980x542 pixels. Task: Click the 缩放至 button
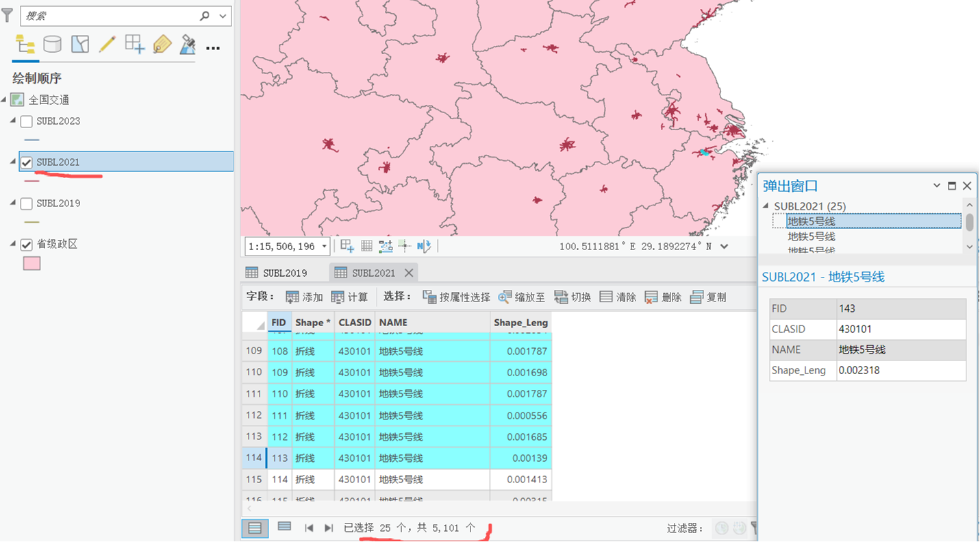click(x=522, y=297)
